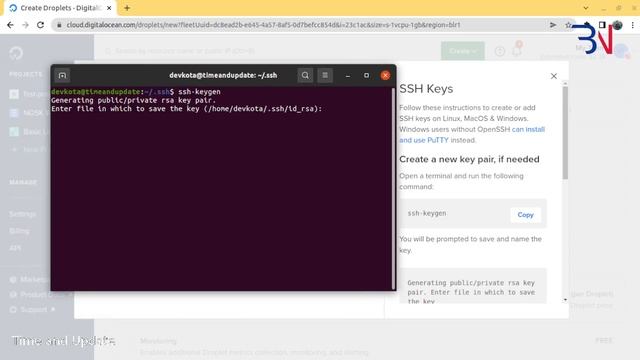Go forward in the browser
The image size is (640, 360).
[25, 25]
